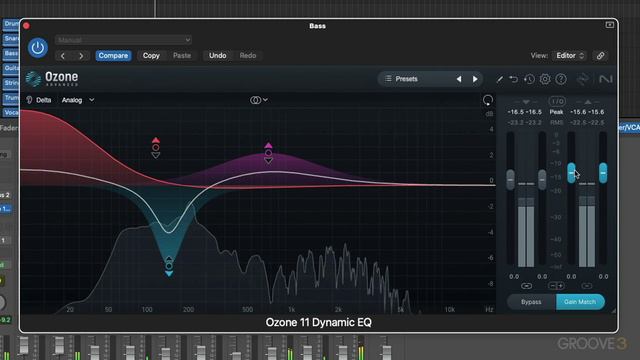
Task: Click the Copy button
Action: coord(151,56)
